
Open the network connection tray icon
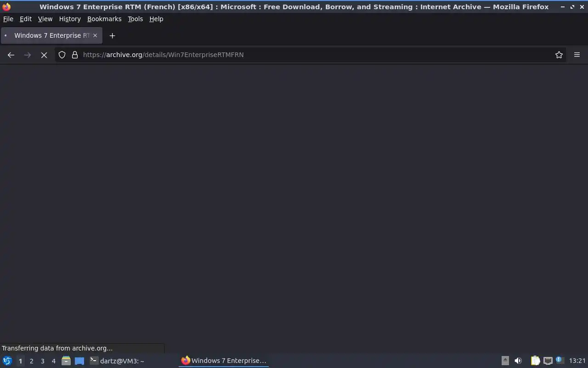click(548, 361)
